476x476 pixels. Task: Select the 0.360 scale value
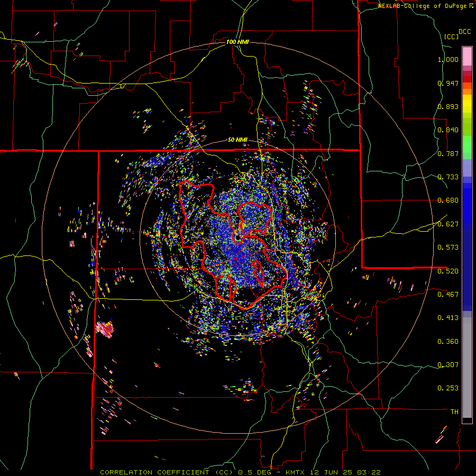(x=448, y=342)
